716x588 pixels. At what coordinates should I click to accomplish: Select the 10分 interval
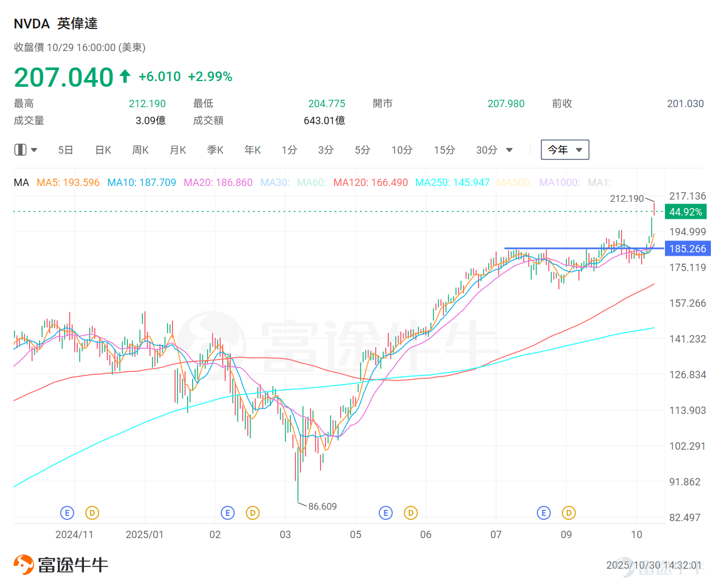[402, 150]
